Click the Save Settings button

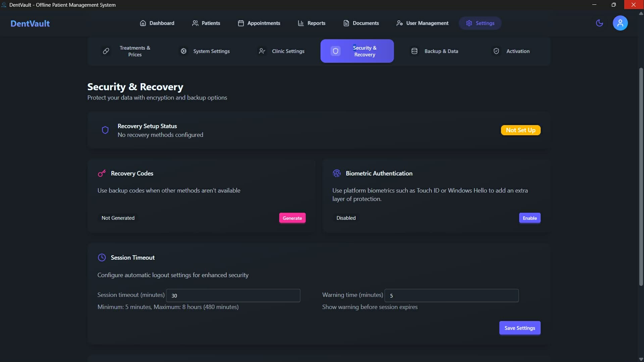[519, 328]
